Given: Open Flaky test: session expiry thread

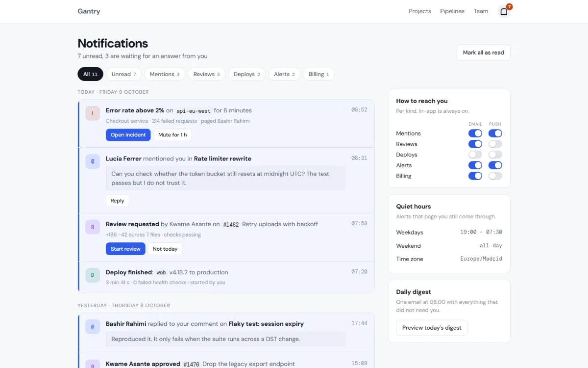Looking at the screenshot, I should pos(266,324).
